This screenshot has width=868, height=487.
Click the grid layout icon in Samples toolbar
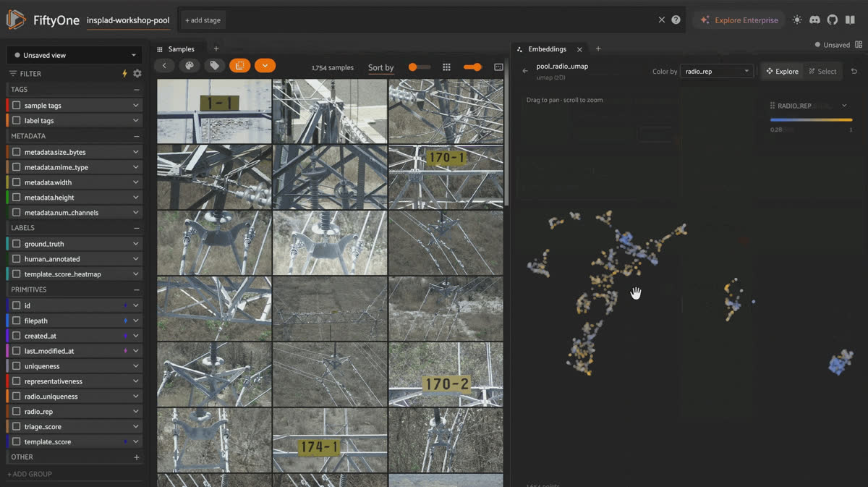446,67
